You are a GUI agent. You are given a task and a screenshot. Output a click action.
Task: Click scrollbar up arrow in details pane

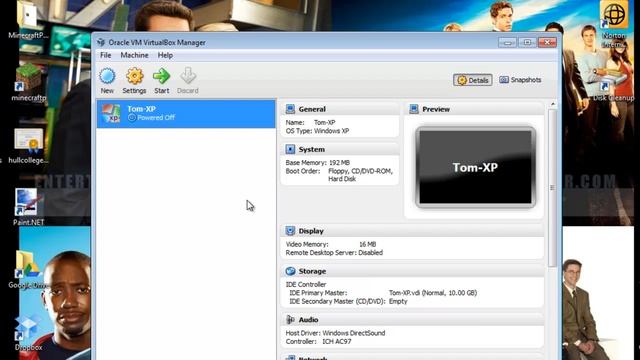pos(553,104)
